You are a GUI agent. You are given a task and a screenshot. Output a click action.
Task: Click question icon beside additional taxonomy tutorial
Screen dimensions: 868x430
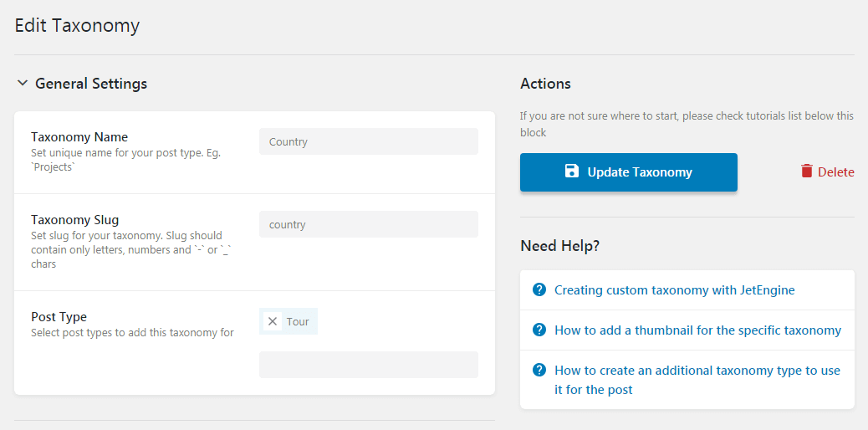pyautogui.click(x=539, y=370)
